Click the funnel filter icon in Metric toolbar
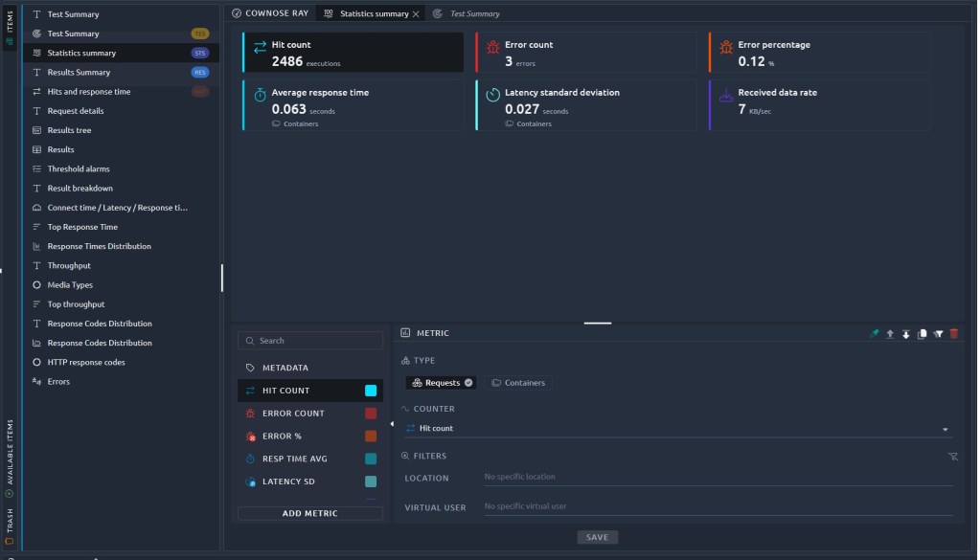Screen dimensions: 980x560 (938, 333)
